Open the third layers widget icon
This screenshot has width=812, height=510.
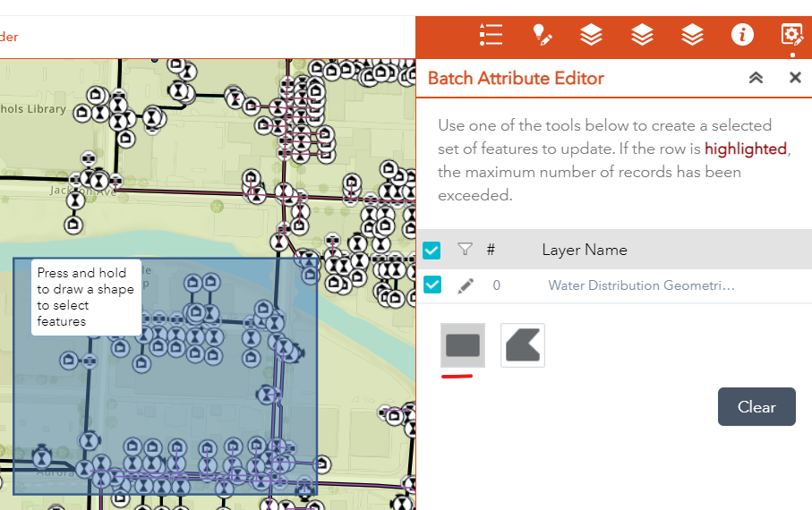[692, 35]
